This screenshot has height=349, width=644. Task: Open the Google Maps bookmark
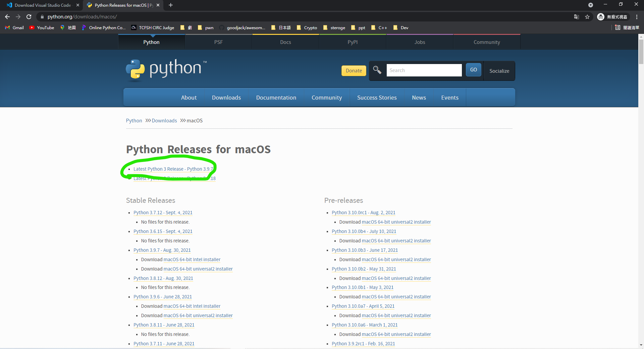tap(68, 27)
